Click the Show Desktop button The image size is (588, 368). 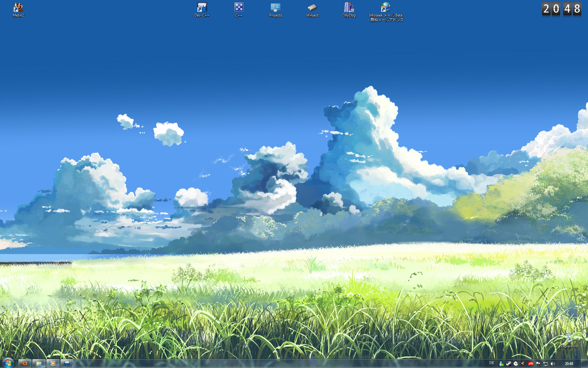tap(584, 363)
